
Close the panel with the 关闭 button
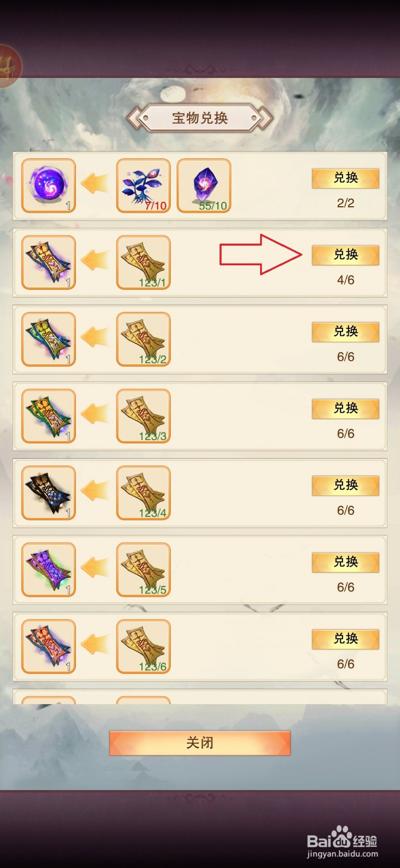click(x=200, y=743)
